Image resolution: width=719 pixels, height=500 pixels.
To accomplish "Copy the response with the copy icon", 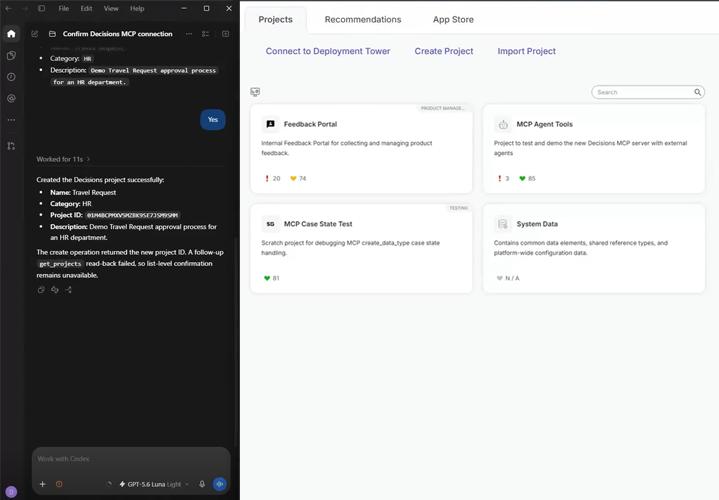I will [x=41, y=290].
